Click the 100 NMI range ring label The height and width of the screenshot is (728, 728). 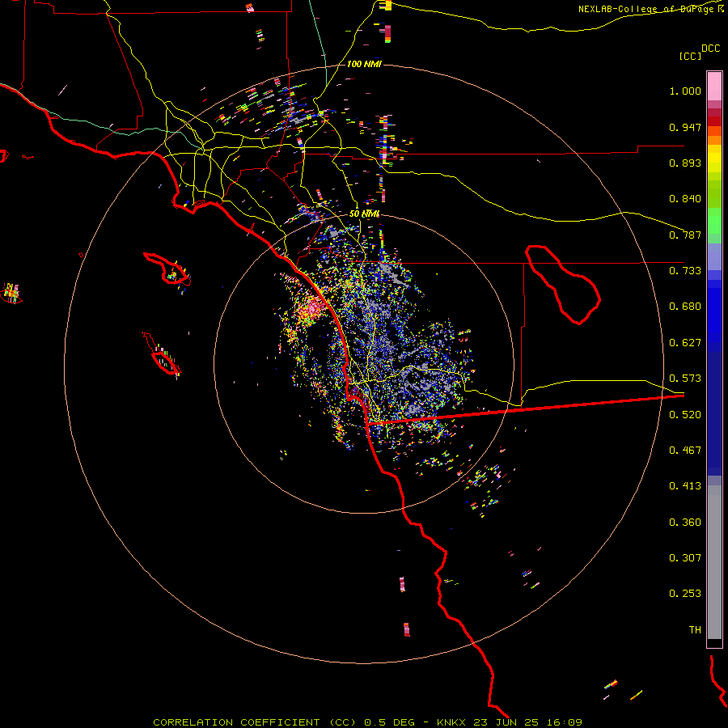click(364, 64)
